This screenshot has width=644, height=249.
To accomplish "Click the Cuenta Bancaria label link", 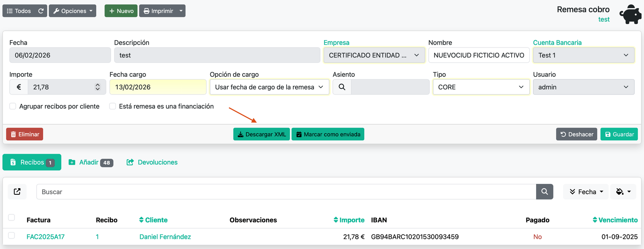I will point(557,43).
